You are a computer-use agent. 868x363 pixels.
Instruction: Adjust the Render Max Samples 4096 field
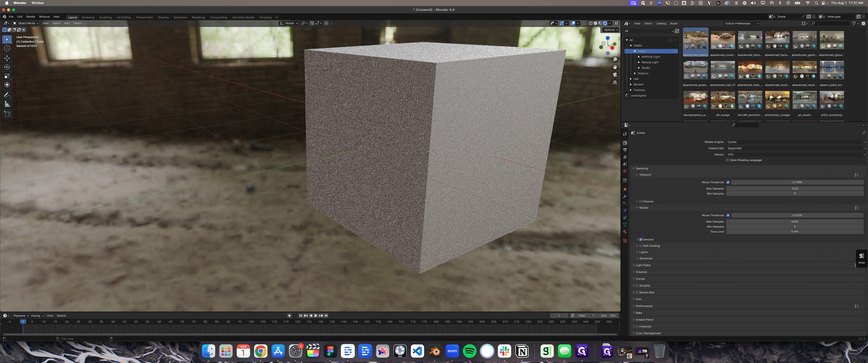click(795, 222)
